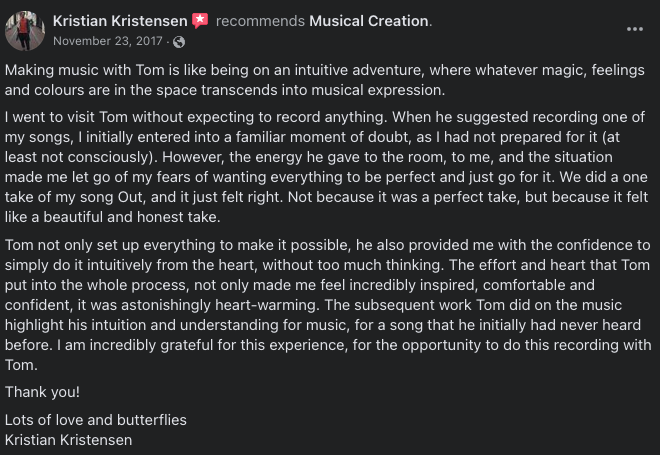Click the red recommendation star badge
The width and height of the screenshot is (660, 455).
(200, 21)
